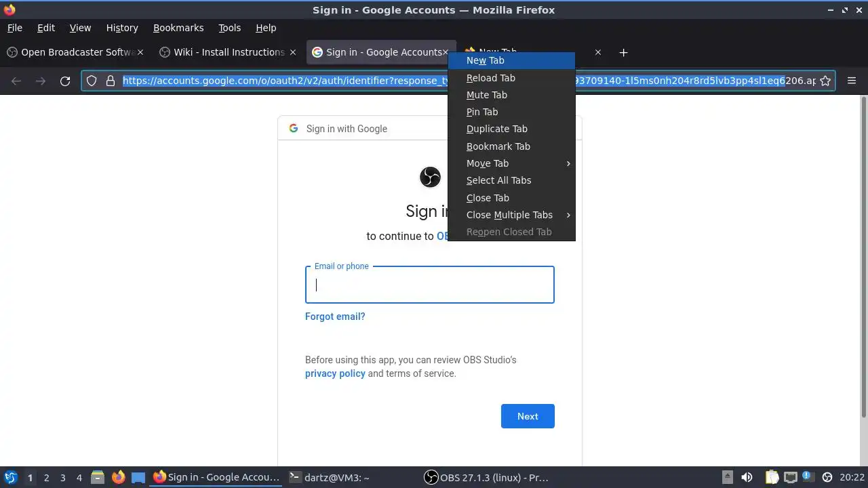Image resolution: width=868 pixels, height=488 pixels.
Task: Click the Google logo in sign-in header
Action: pyautogui.click(x=294, y=128)
